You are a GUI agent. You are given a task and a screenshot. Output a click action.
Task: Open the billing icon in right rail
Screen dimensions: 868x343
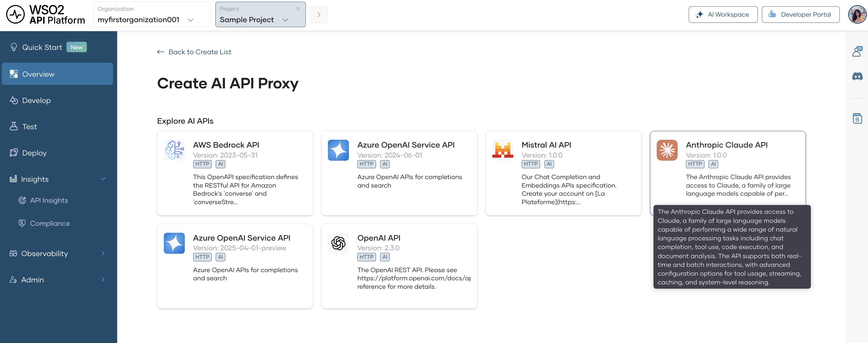857,118
